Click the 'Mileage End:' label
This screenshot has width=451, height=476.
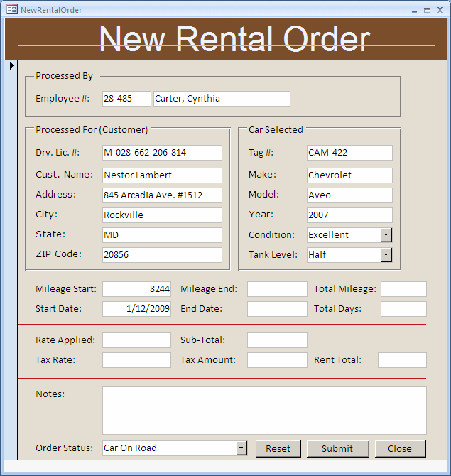coord(209,288)
